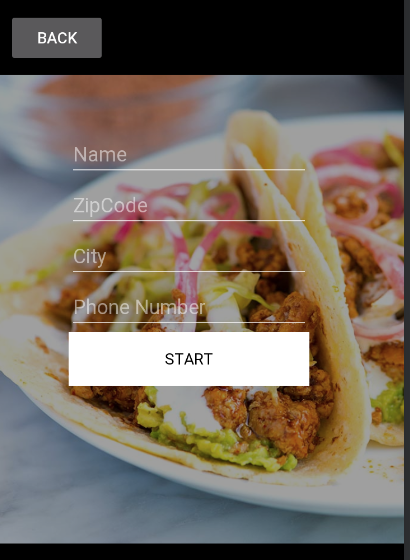Image resolution: width=410 pixels, height=560 pixels.
Task: Click the gray strip at right edge
Action: 407,280
